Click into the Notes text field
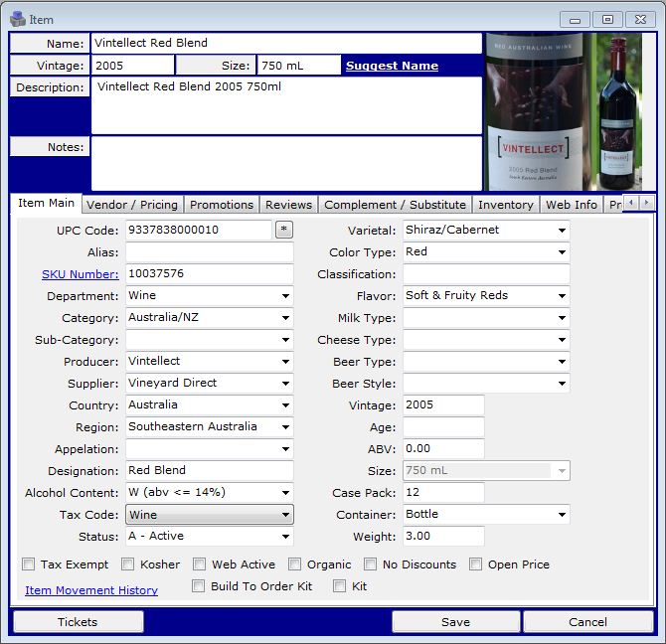The image size is (666, 644). coord(286,162)
